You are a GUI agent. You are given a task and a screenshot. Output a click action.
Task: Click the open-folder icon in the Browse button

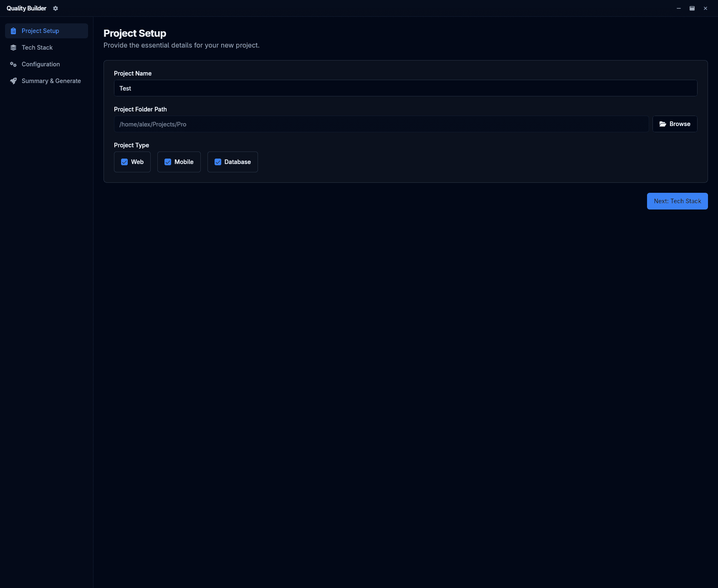coord(662,124)
